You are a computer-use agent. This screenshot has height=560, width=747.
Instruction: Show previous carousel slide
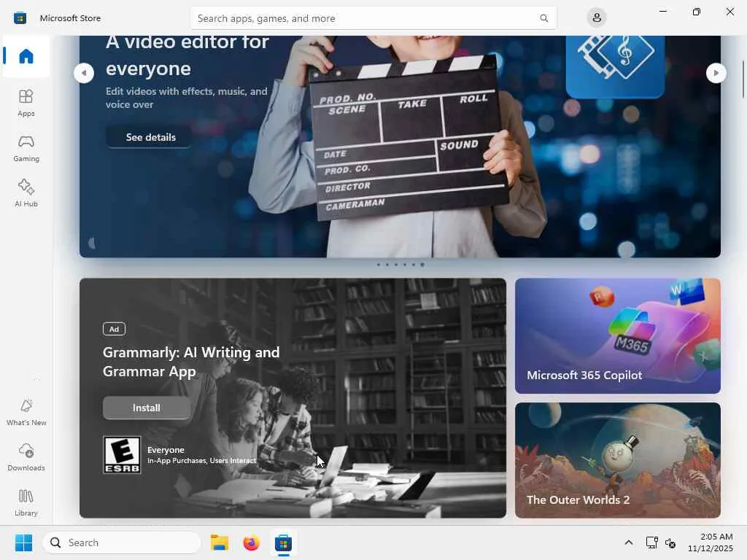(84, 73)
